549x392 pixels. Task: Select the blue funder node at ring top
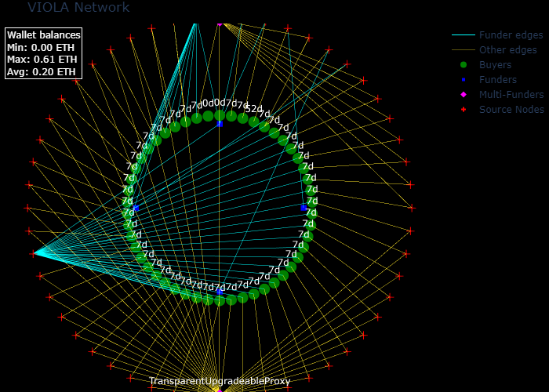point(220,123)
